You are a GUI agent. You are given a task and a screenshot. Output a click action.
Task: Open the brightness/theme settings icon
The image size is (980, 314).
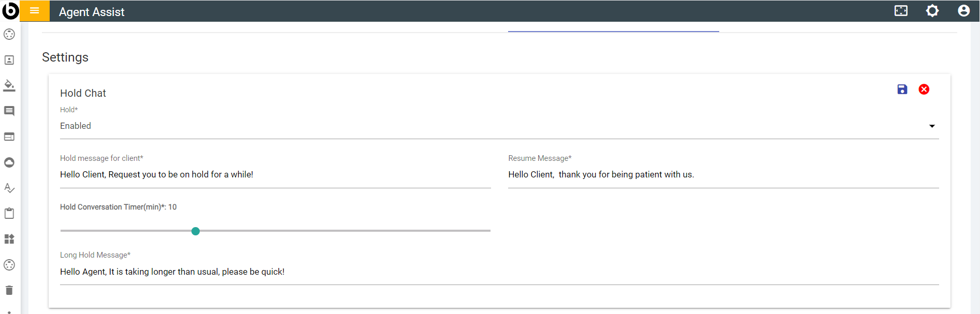tap(932, 11)
